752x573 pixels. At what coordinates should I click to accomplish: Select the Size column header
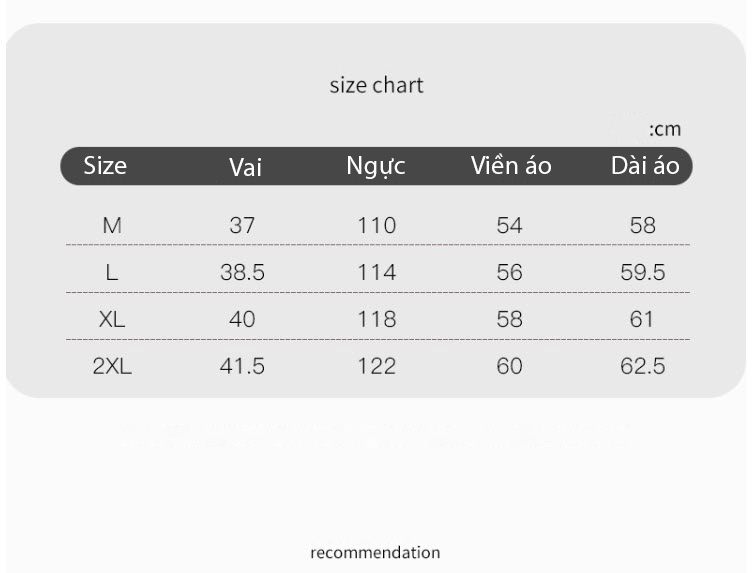[x=105, y=165]
